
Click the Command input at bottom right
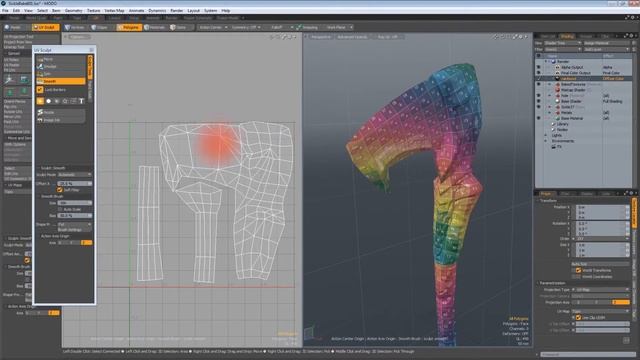click(x=588, y=354)
